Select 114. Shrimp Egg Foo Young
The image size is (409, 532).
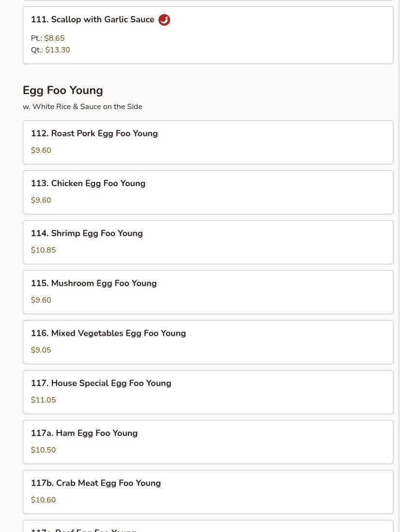[208, 242]
